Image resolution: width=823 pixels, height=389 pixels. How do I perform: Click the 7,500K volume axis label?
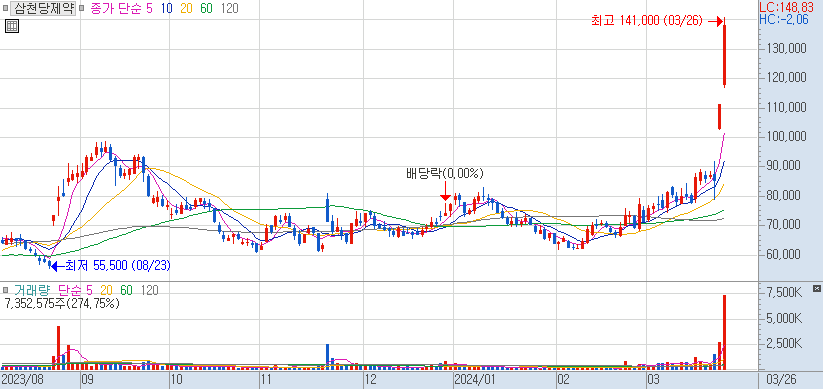tap(785, 292)
